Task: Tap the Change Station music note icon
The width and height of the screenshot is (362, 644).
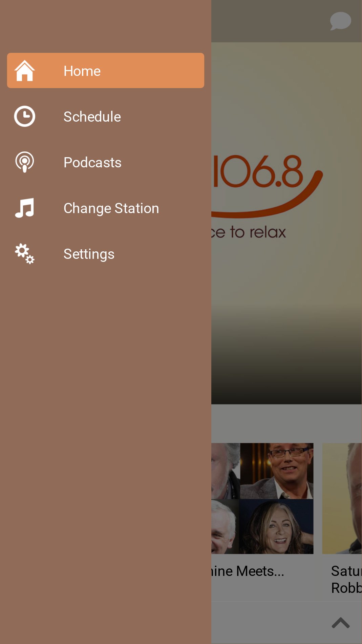Action: click(25, 208)
